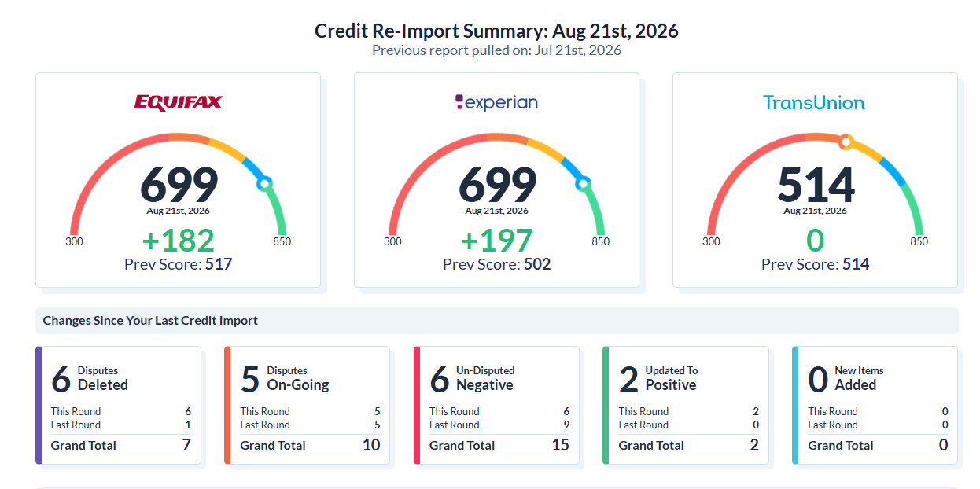Screen dimensions: 980x489
Task: Click Grand Total in New Items Added card
Action: pos(841,445)
